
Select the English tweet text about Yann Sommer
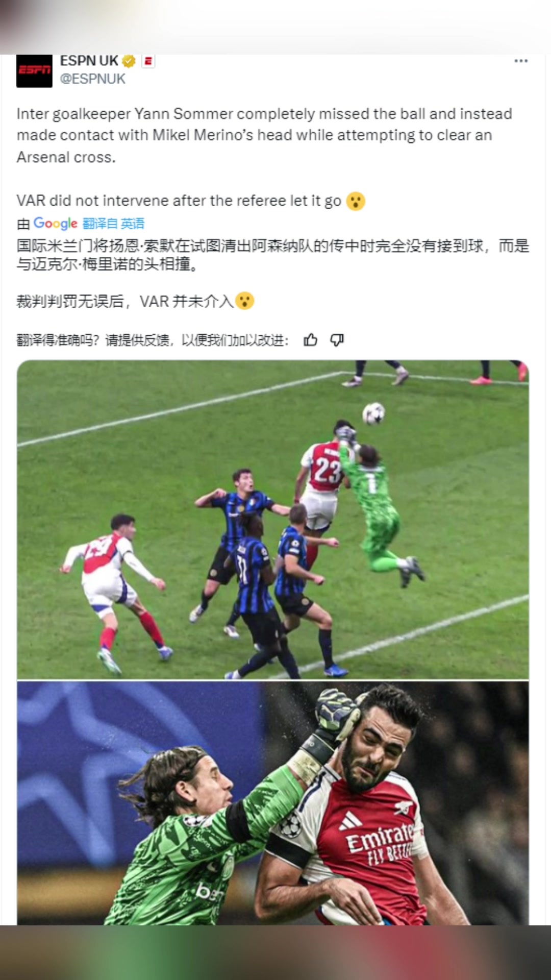click(x=264, y=135)
